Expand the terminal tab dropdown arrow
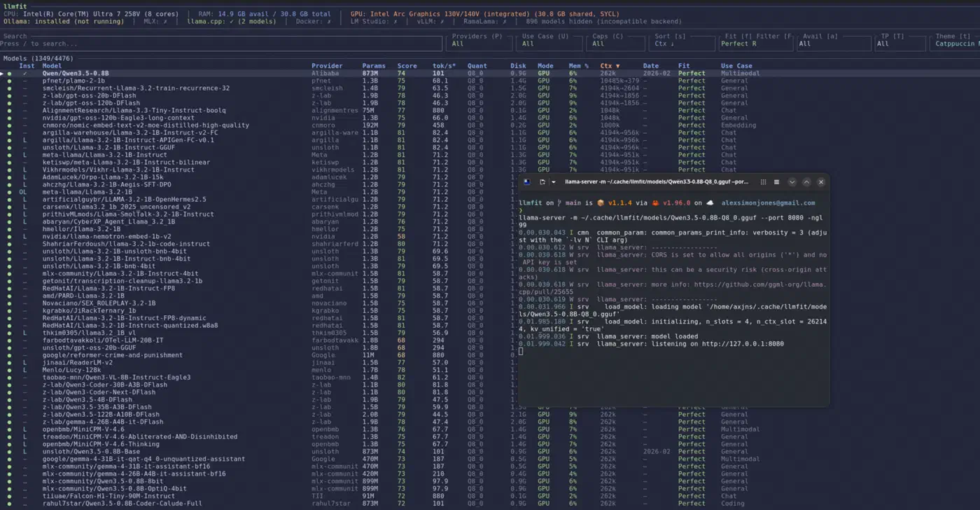 [x=554, y=182]
